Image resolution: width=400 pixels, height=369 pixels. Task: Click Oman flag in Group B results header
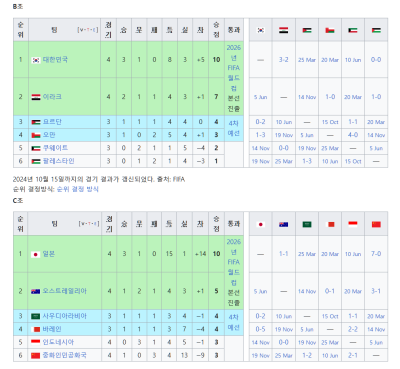pyautogui.click(x=330, y=30)
